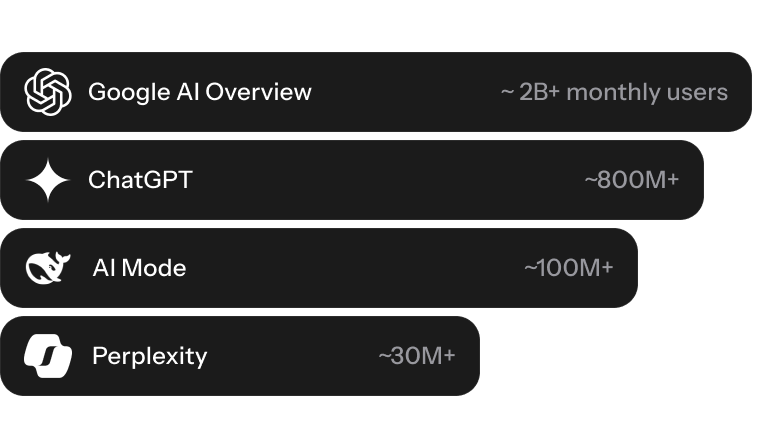Click the knot logo beside Google AI Overview
Screen dimensions: 784x448
click(x=48, y=92)
